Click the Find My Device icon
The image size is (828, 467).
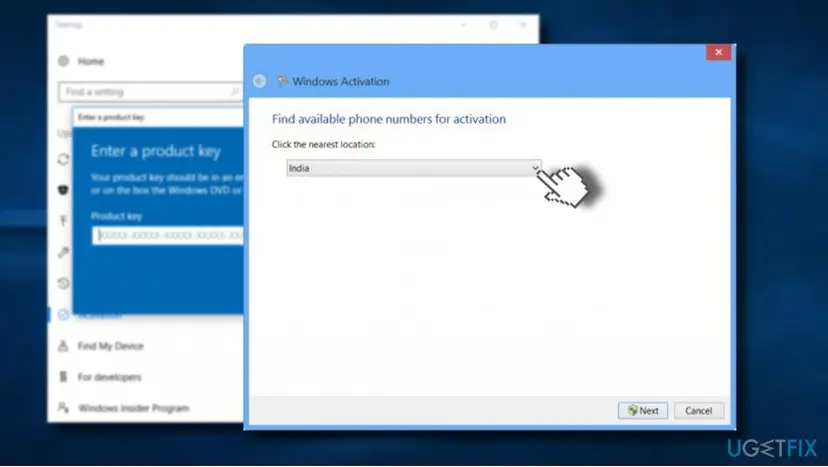63,346
